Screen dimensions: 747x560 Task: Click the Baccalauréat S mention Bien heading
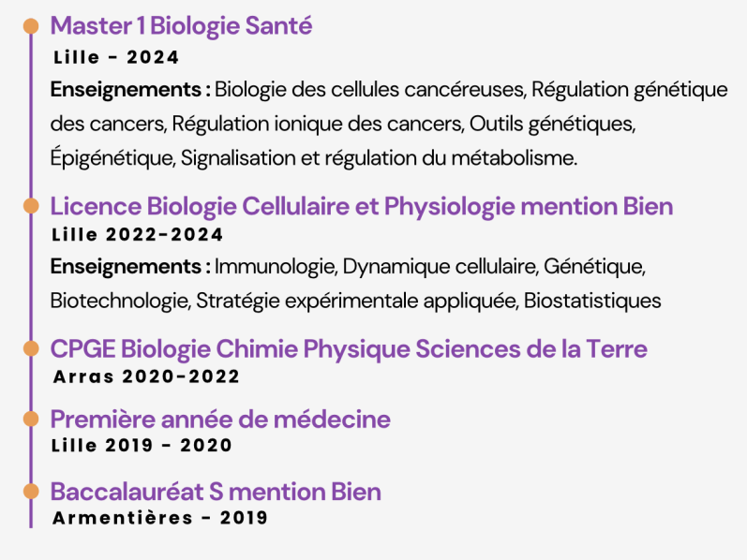click(216, 491)
